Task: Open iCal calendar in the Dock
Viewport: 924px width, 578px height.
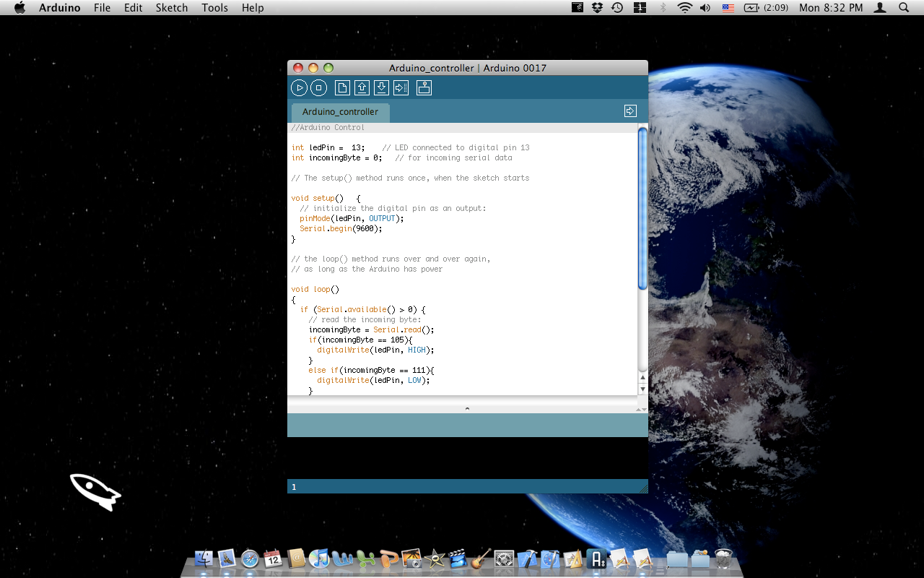Action: click(x=273, y=558)
